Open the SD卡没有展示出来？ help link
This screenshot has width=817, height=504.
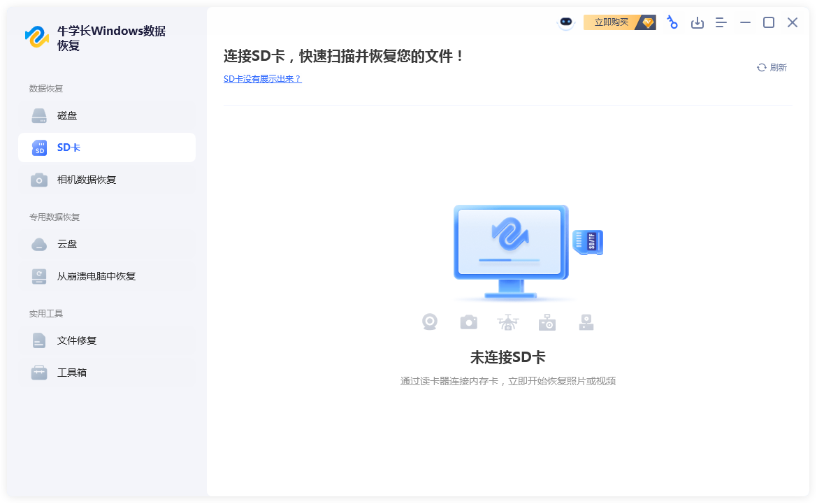click(x=262, y=79)
